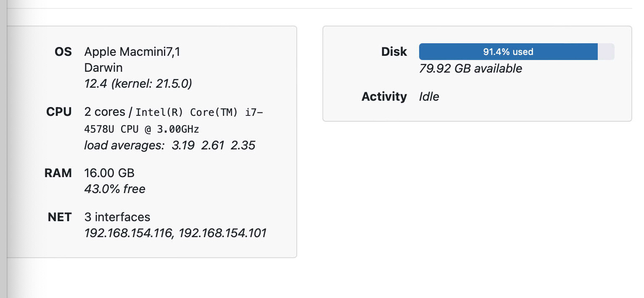Select the Darwin operating system text

tap(103, 68)
